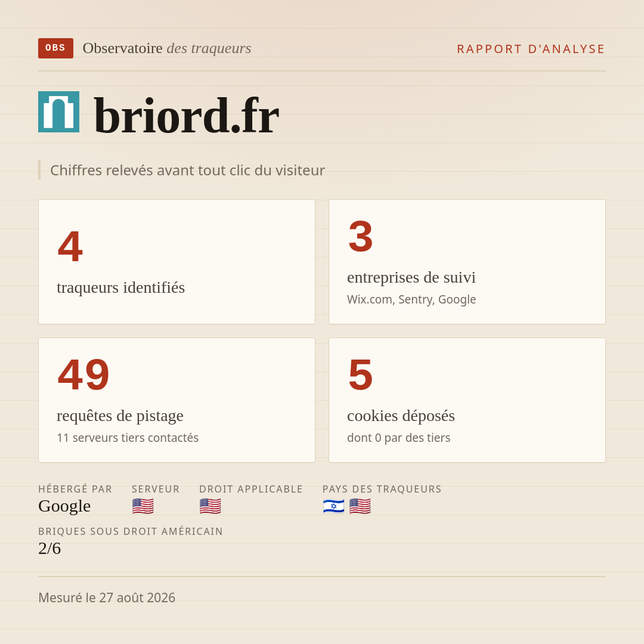The image size is (644, 644).
Task: Click the Wix.com, Sentry, Google list
Action: 411,299
